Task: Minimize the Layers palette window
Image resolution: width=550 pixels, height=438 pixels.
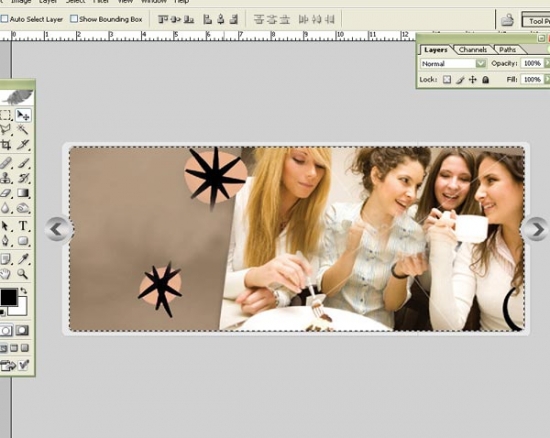Action: 541,38
